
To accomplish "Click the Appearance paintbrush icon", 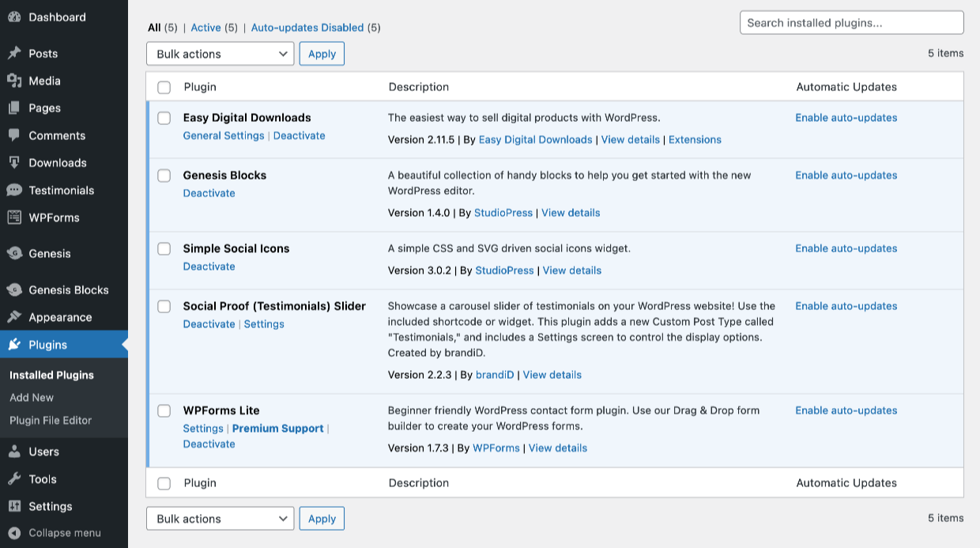I will pyautogui.click(x=14, y=317).
